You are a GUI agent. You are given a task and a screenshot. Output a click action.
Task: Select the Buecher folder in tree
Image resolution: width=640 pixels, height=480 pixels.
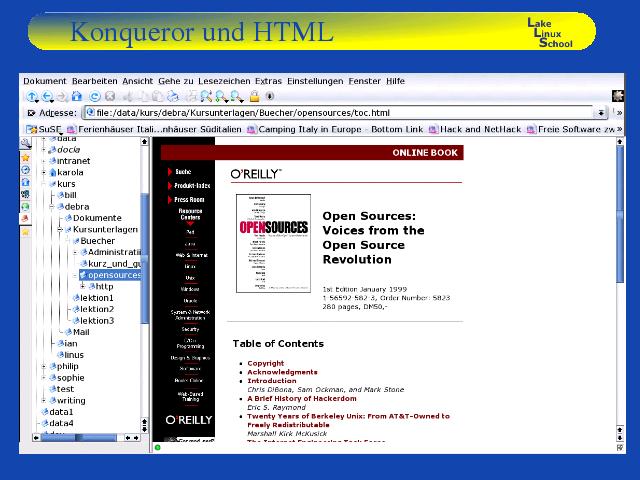(93, 241)
